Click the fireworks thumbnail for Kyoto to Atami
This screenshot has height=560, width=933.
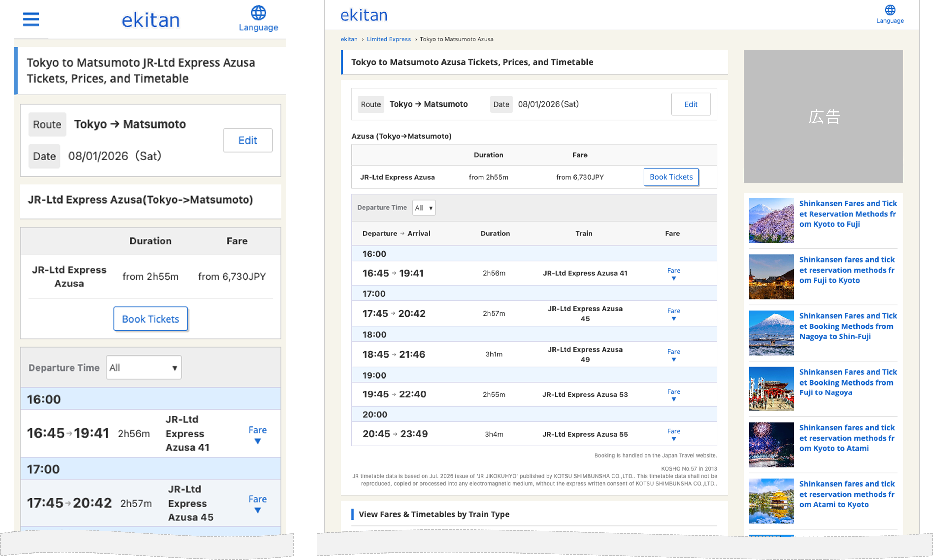771,445
